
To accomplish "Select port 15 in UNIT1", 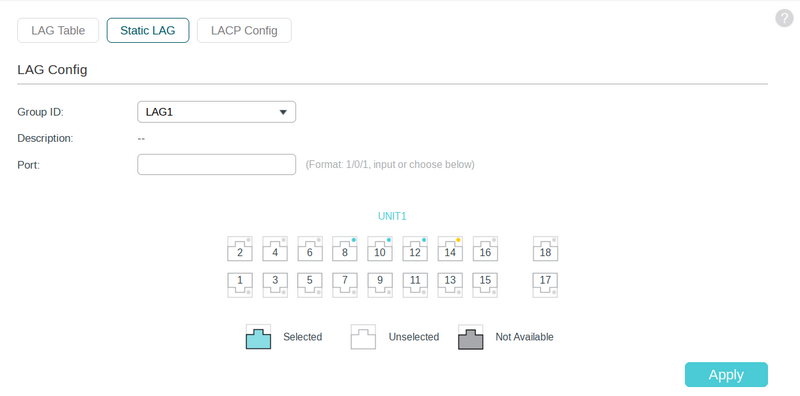I will click(x=485, y=285).
